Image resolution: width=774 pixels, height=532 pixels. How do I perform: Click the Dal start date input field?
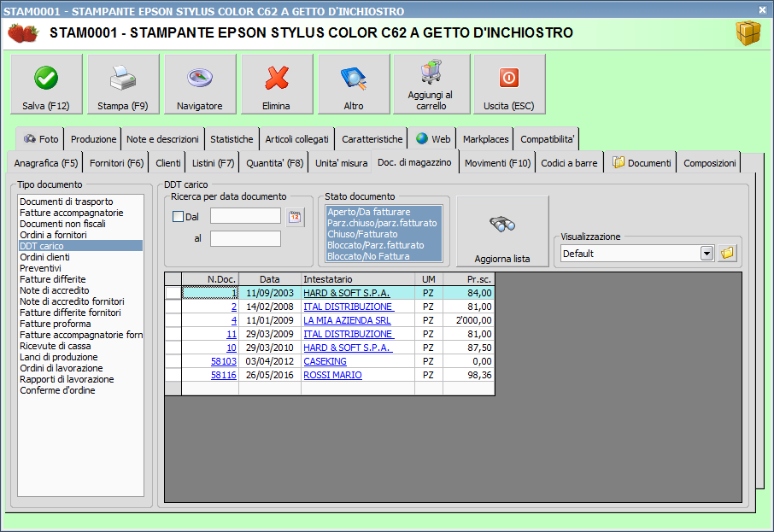pyautogui.click(x=245, y=216)
